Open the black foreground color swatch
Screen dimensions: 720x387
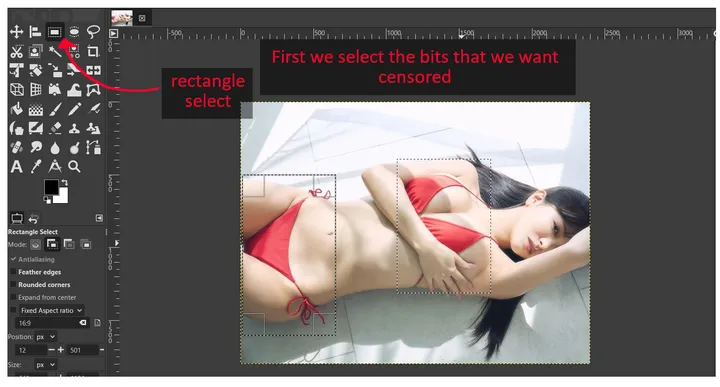point(50,186)
